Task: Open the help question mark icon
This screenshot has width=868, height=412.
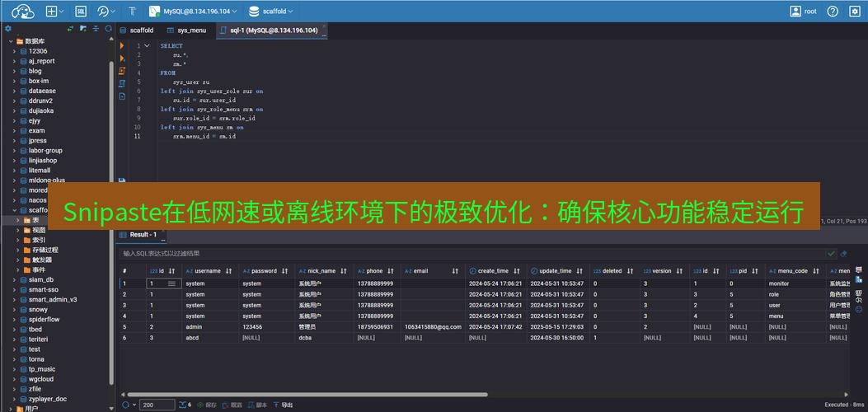Action: (x=833, y=11)
